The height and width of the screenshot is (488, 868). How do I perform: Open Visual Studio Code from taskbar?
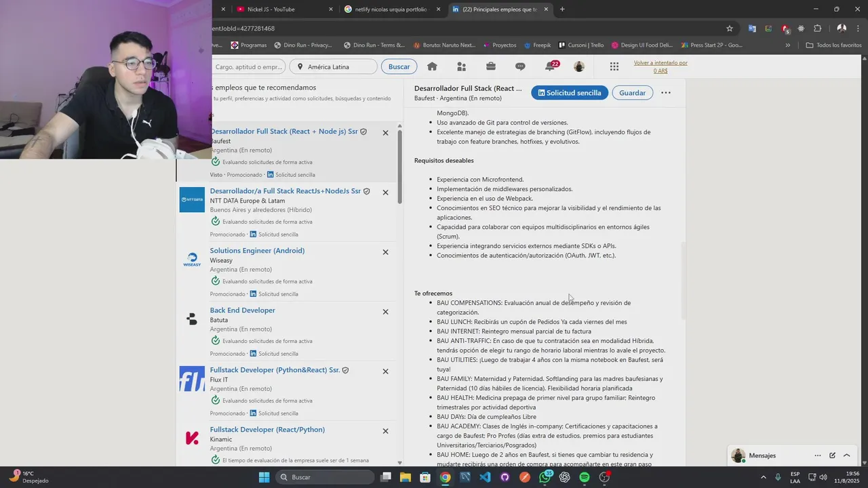(485, 477)
